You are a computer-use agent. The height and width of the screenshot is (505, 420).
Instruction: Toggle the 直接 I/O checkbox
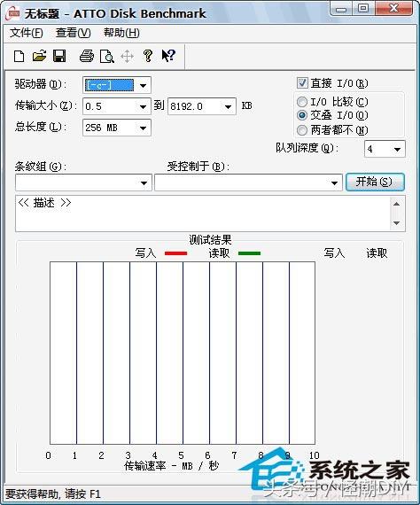point(302,83)
